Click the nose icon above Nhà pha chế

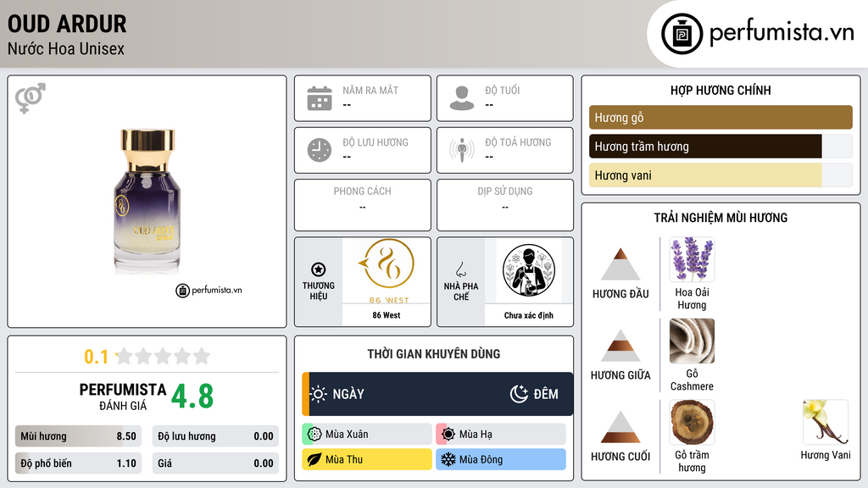pyautogui.click(x=460, y=269)
